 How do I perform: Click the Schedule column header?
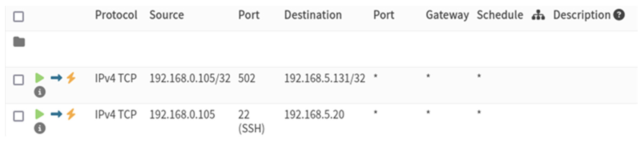(x=500, y=15)
